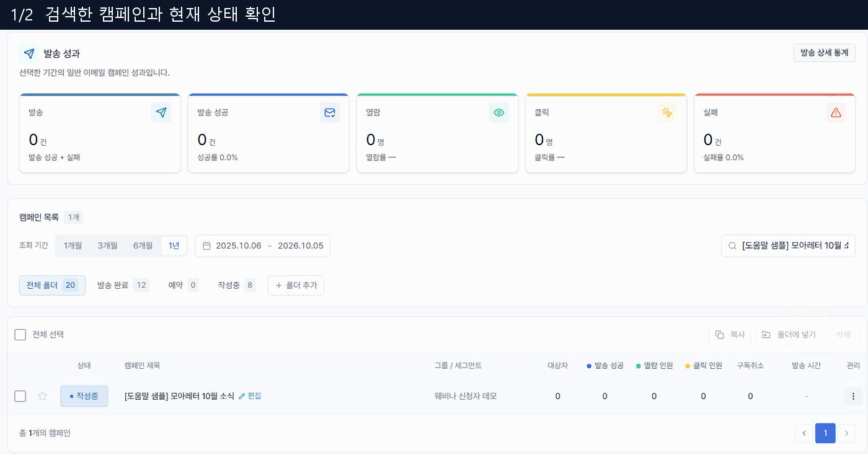This screenshot has width=868, height=455.
Task: Select the 6개월 period option
Action: 143,245
